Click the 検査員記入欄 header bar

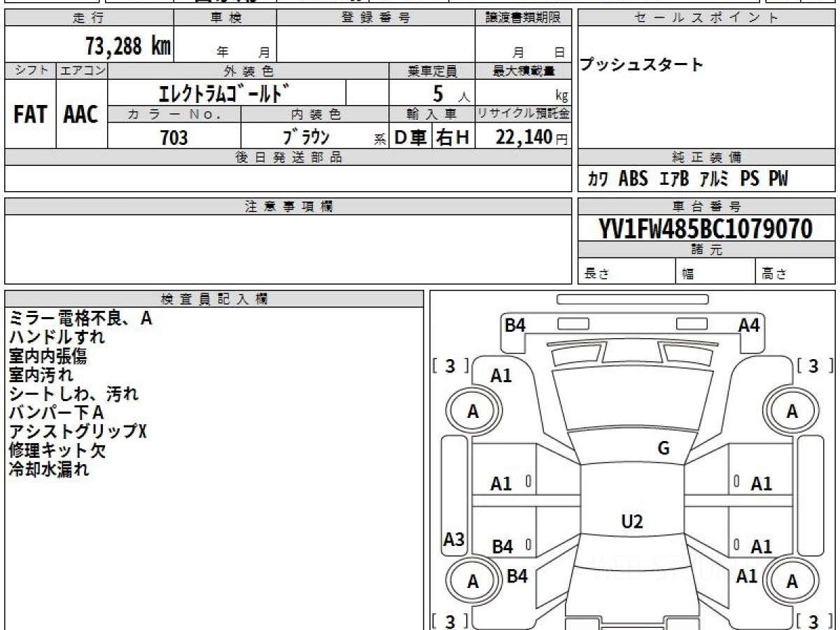tap(214, 299)
